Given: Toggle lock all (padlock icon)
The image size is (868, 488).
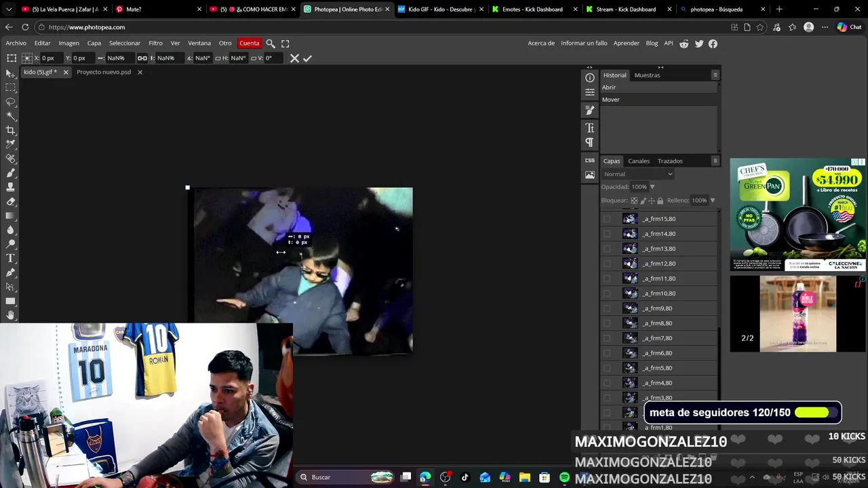Looking at the screenshot, I should (x=660, y=201).
